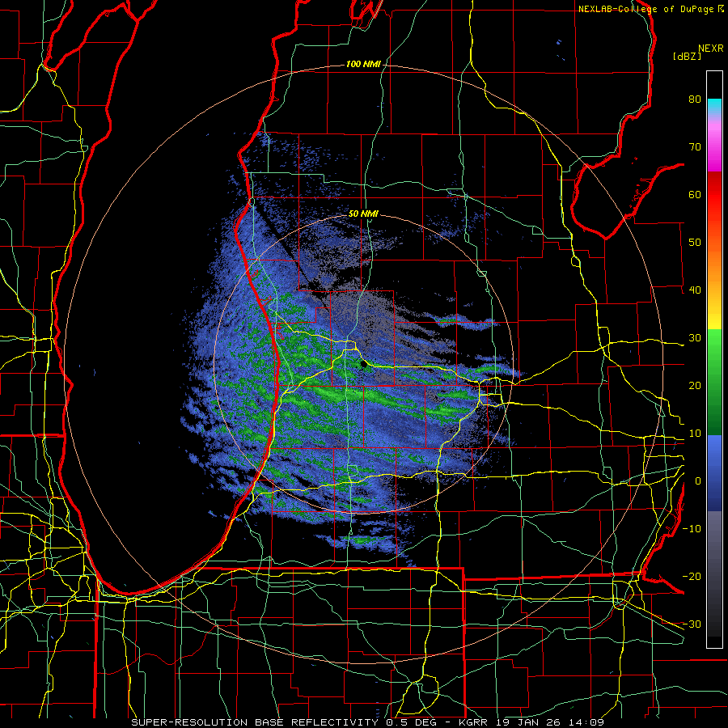Click the 40 value on the dBZ scale

click(695, 290)
